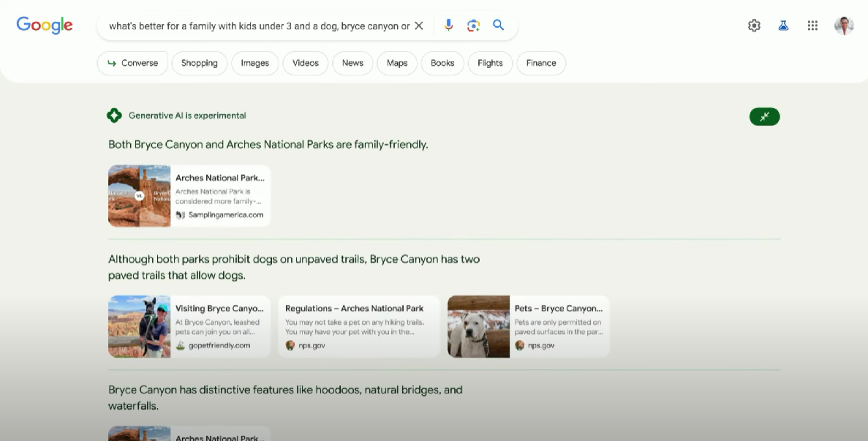Click the sentence about both parks being family-friendly
The width and height of the screenshot is (868, 441).
click(x=268, y=144)
